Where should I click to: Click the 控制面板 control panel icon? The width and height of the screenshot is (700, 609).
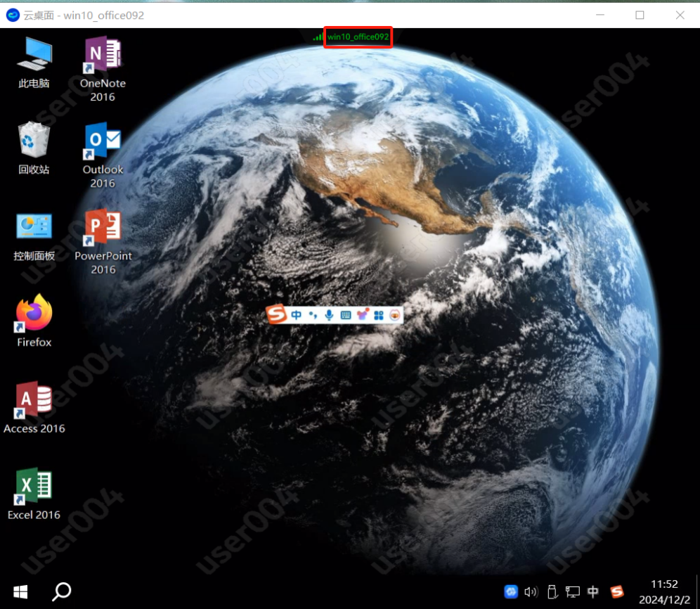click(x=34, y=227)
